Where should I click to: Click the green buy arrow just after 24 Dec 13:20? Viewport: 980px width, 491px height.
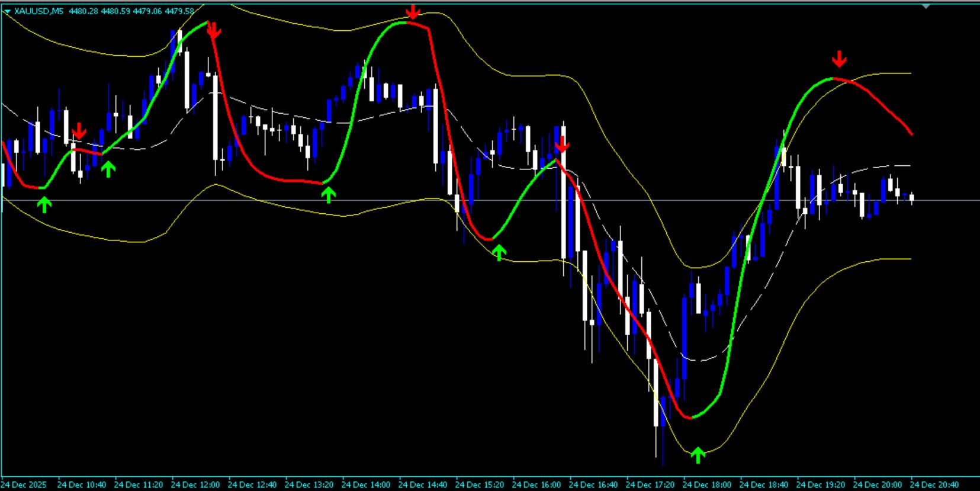pos(329,195)
